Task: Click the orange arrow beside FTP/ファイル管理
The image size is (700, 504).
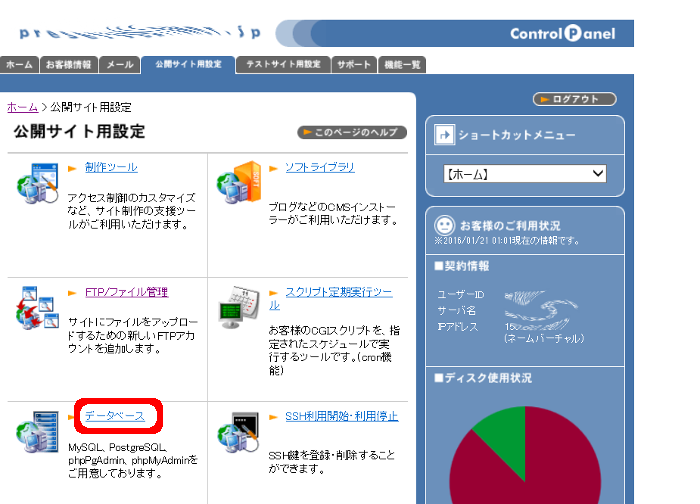Action: coord(72,293)
